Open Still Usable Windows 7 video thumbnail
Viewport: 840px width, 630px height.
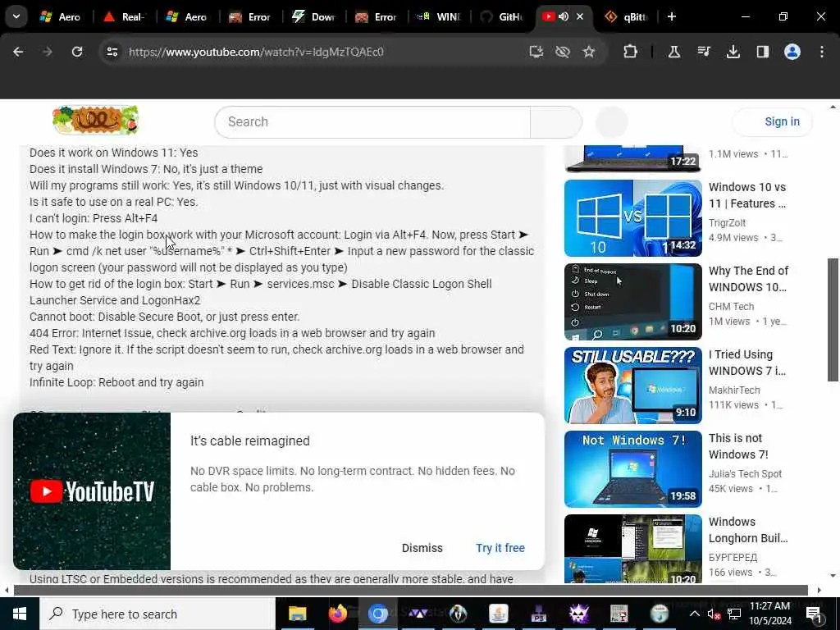[x=632, y=386]
